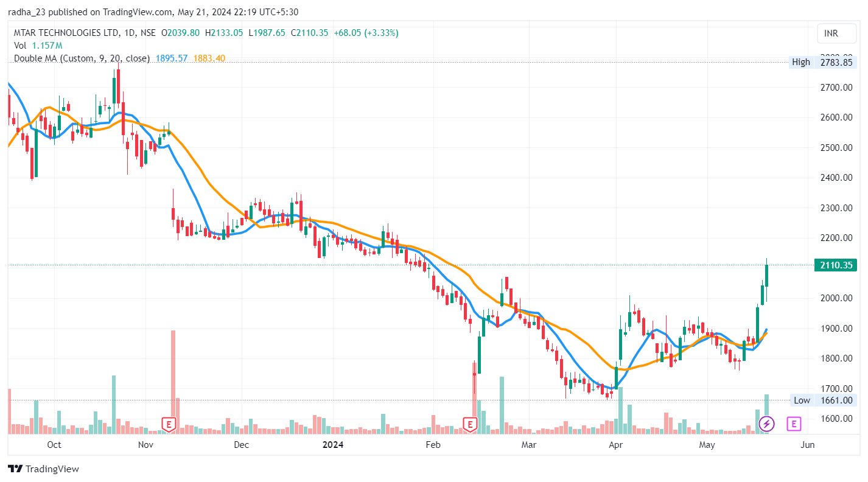Click the close price C2110.35
Screen dimensions: 868x482
310,33
